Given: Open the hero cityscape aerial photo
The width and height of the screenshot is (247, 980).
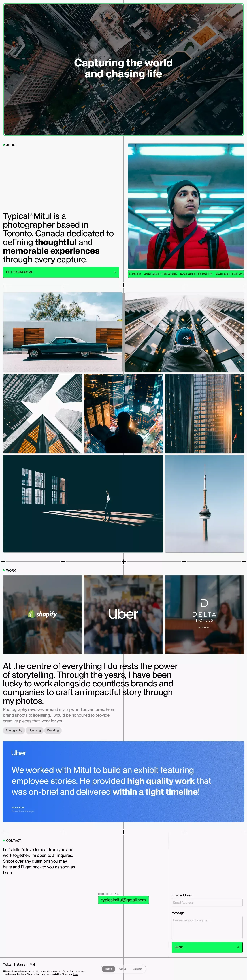Looking at the screenshot, I should pyautogui.click(x=123, y=69).
